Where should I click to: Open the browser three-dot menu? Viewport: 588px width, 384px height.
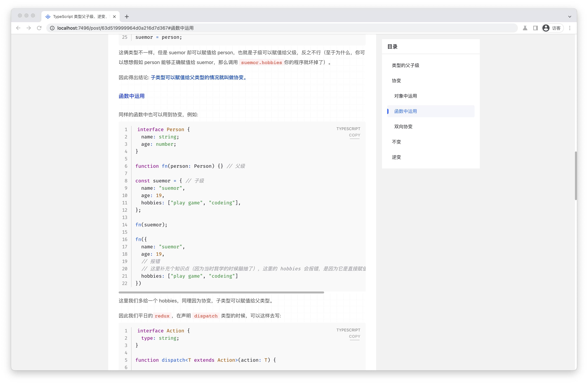click(570, 28)
